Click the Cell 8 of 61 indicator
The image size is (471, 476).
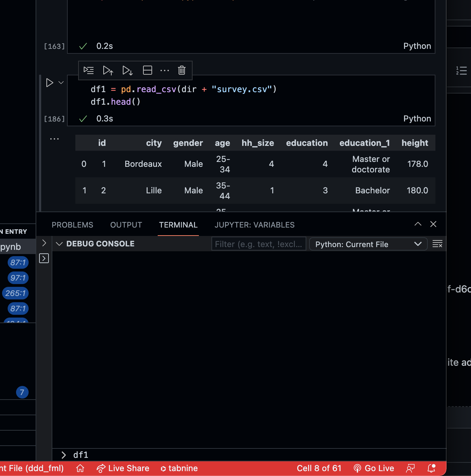319,468
